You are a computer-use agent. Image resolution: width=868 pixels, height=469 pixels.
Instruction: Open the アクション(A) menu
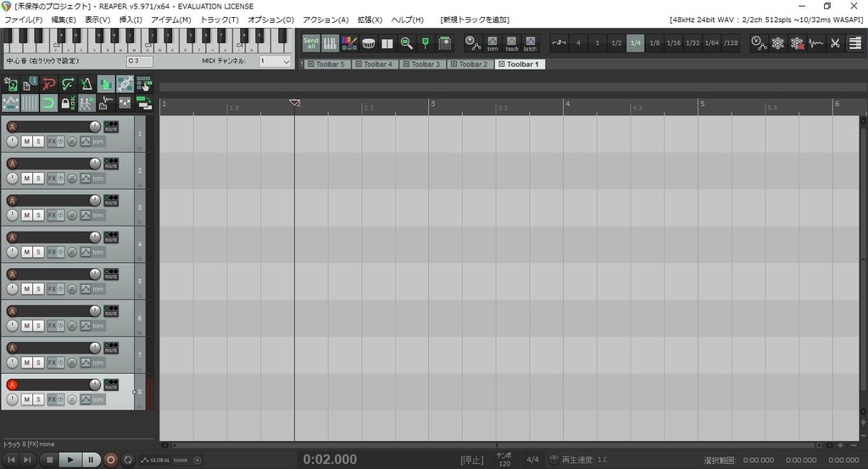tap(325, 20)
